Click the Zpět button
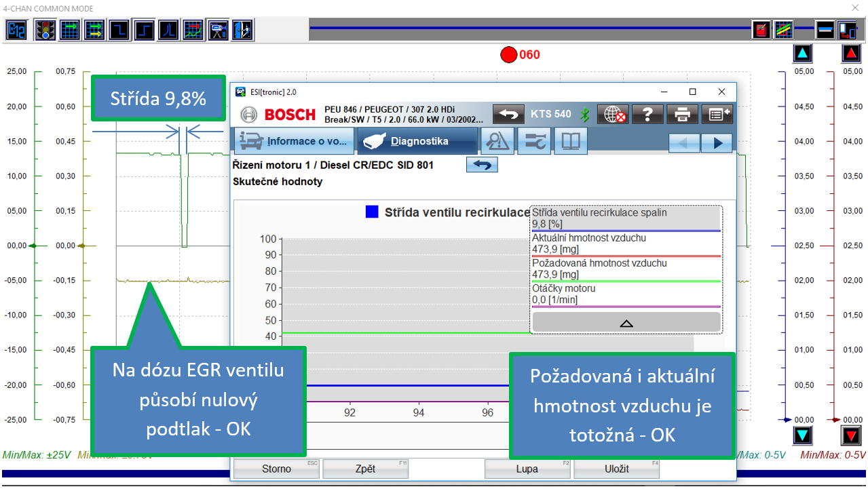Image resolution: width=868 pixels, height=489 pixels. click(365, 469)
